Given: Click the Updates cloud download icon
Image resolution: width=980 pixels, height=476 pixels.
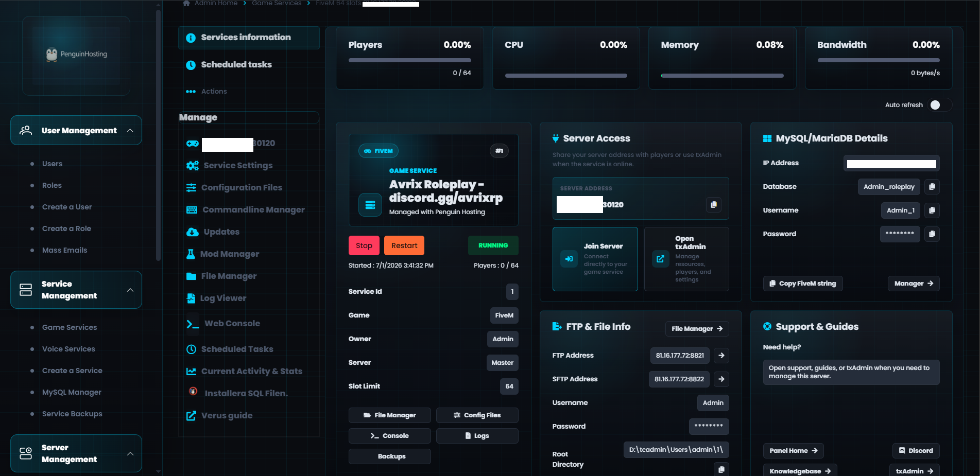Looking at the screenshot, I should 193,232.
